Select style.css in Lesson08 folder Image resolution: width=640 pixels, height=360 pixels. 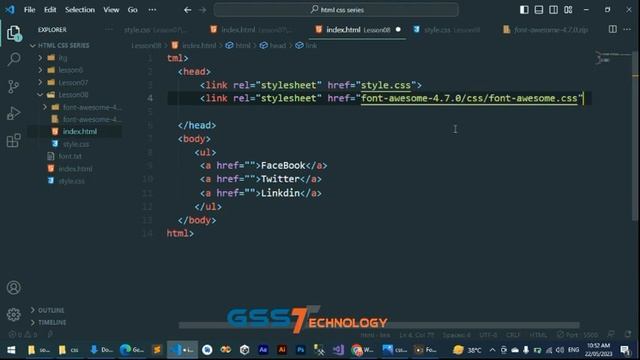pos(76,144)
